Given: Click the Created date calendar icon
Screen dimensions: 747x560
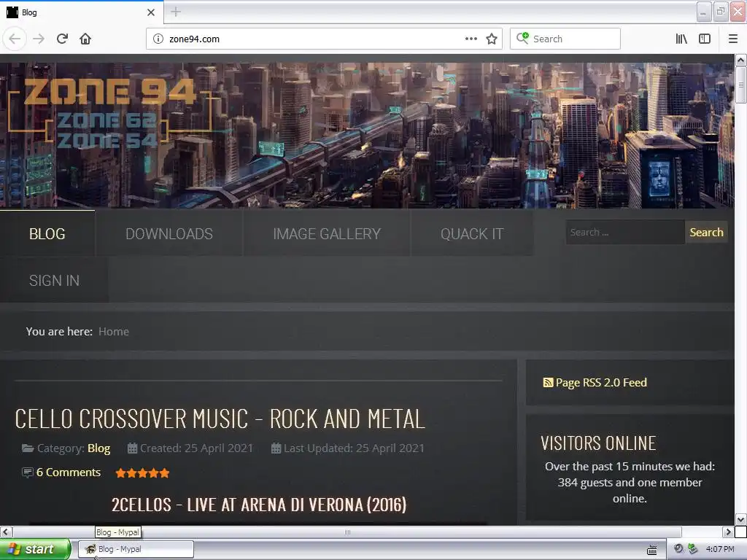Looking at the screenshot, I should pos(132,448).
